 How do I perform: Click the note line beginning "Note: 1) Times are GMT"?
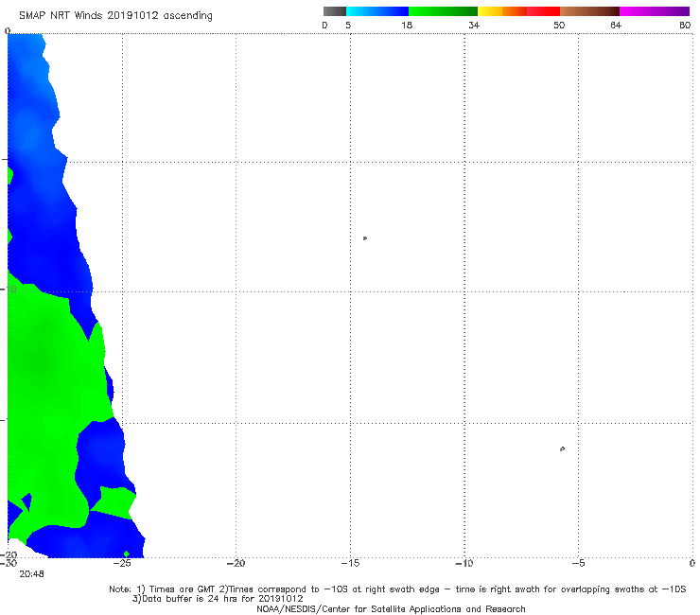397,589
